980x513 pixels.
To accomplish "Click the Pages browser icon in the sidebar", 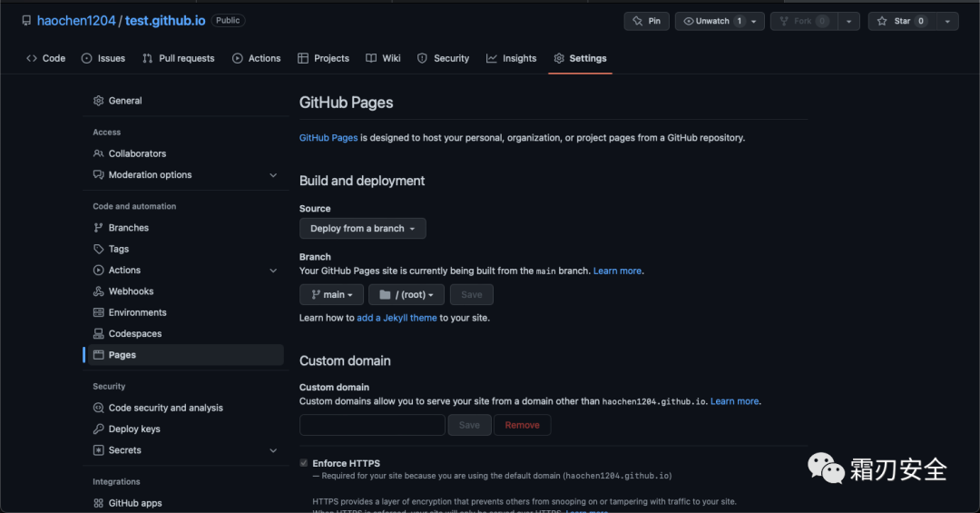I will point(98,355).
